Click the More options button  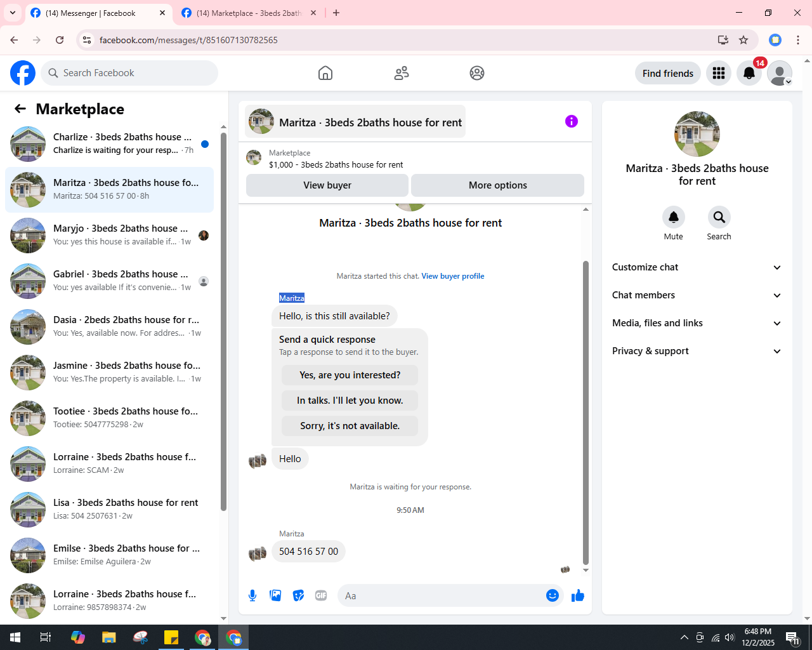498,185
